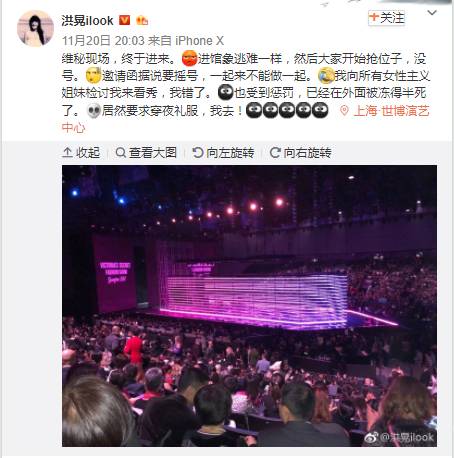Click the 收起 up-arrow icon
This screenshot has height=458, width=454.
pos(67,153)
